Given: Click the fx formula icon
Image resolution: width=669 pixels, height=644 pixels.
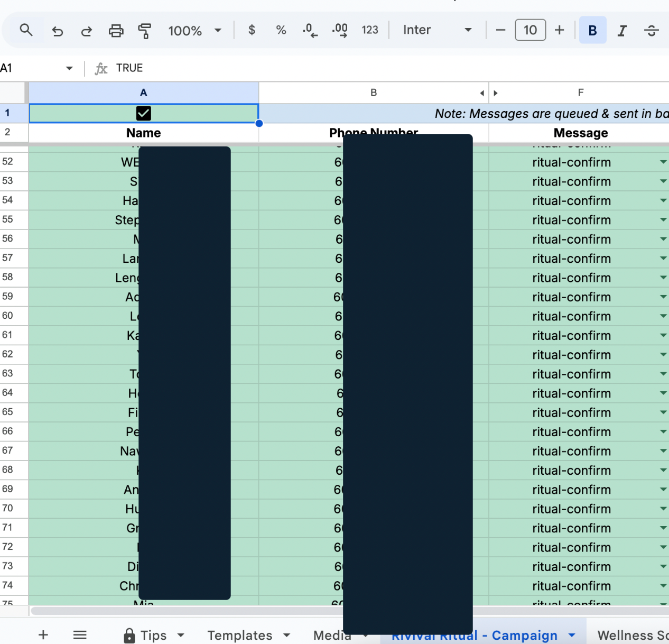Looking at the screenshot, I should pos(101,68).
